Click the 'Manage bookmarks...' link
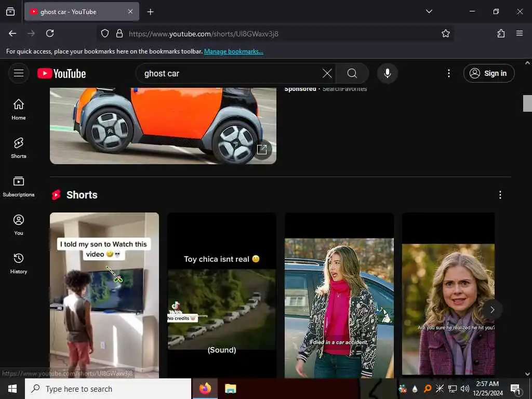Image resolution: width=532 pixels, height=399 pixels. click(233, 51)
